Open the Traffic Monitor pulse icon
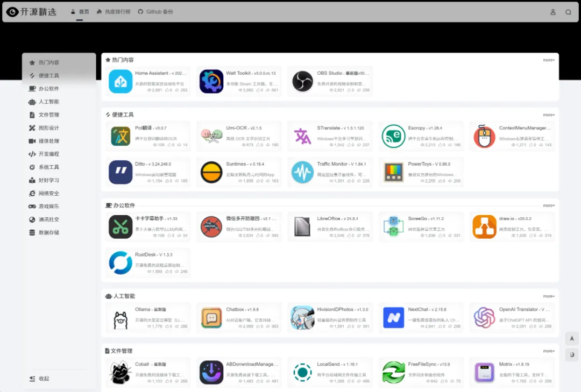 pyautogui.click(x=302, y=172)
